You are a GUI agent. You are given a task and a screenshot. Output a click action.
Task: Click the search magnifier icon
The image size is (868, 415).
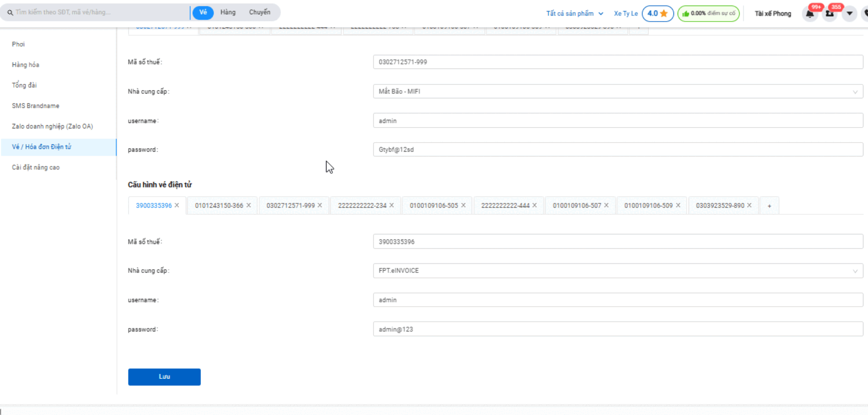10,12
